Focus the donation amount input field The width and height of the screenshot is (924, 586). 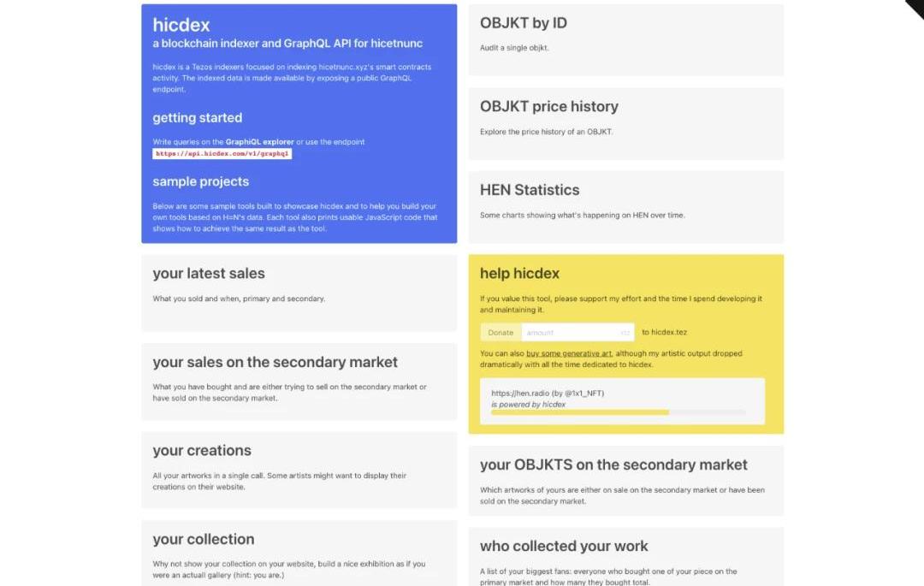(577, 333)
